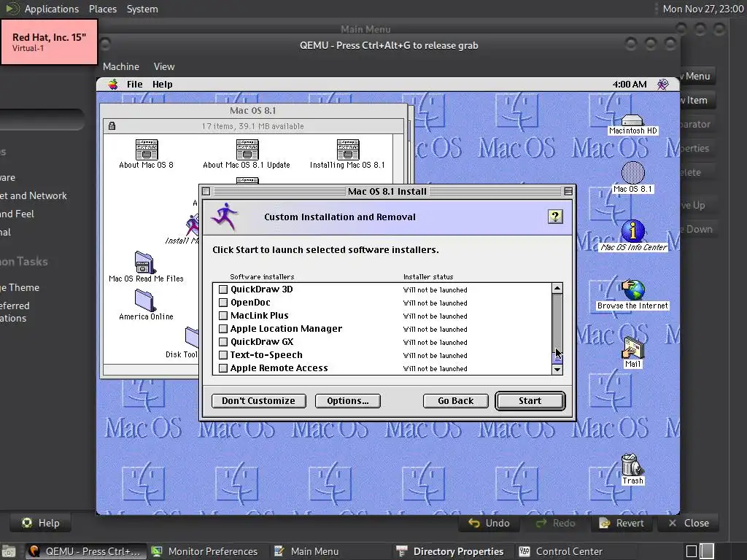
Task: Click the Revert button in Main Menu window
Action: pos(622,523)
